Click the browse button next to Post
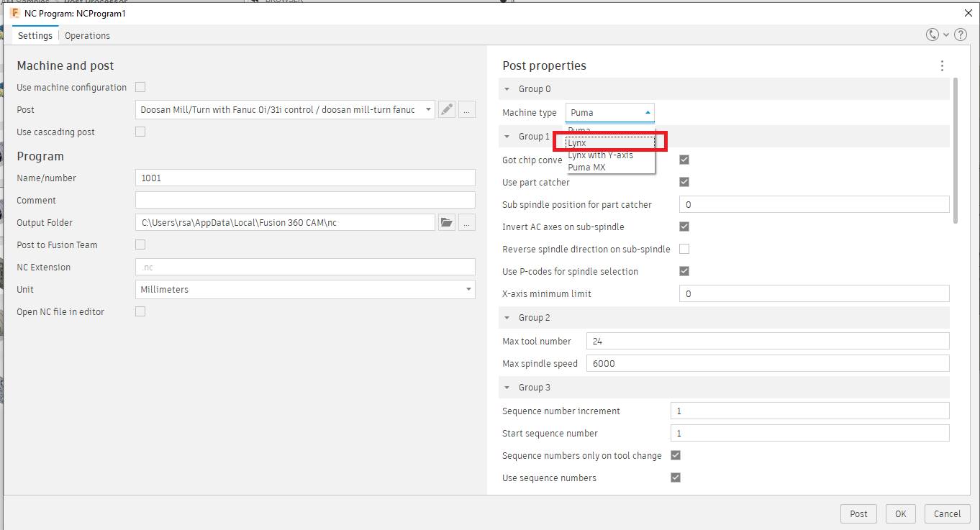 click(x=467, y=110)
